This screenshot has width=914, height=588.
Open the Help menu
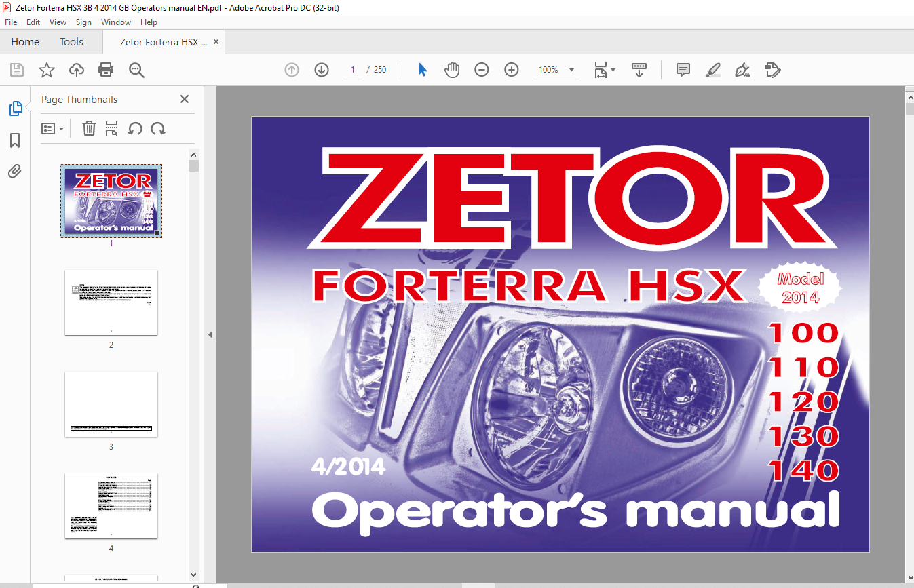tap(149, 22)
